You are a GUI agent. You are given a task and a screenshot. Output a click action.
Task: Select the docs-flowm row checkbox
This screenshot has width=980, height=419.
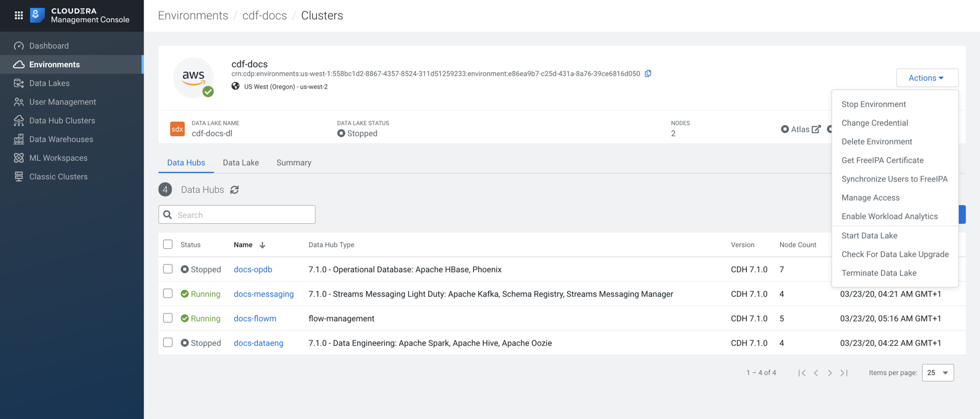pos(168,318)
